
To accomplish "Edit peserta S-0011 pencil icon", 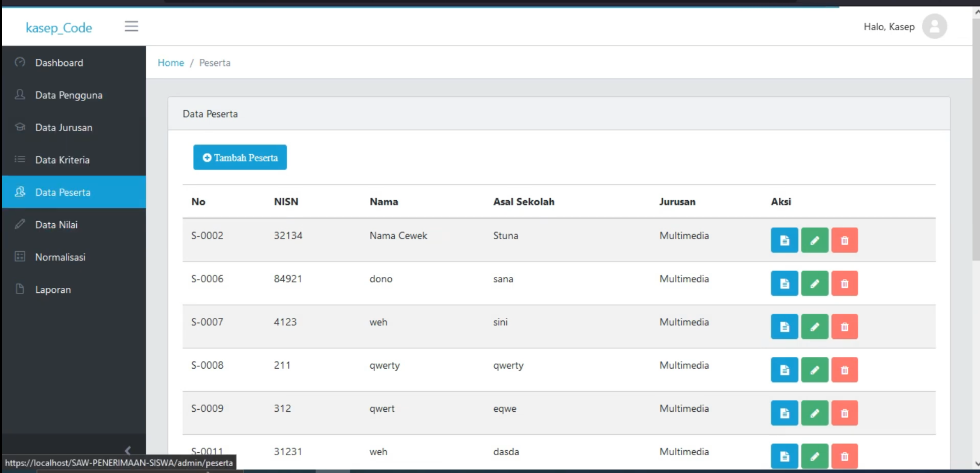I will (x=814, y=456).
